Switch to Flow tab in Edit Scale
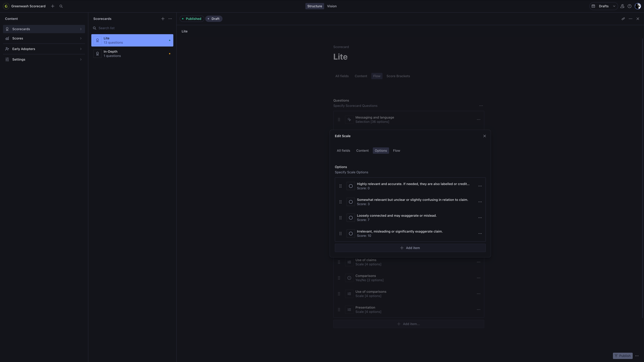The width and height of the screenshot is (644, 362). (396, 151)
